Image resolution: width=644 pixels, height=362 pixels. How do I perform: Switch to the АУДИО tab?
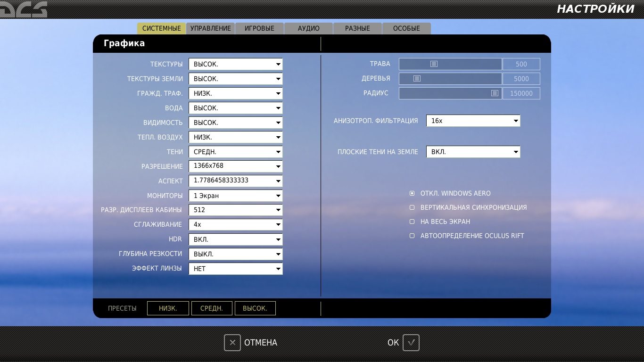[x=309, y=28]
